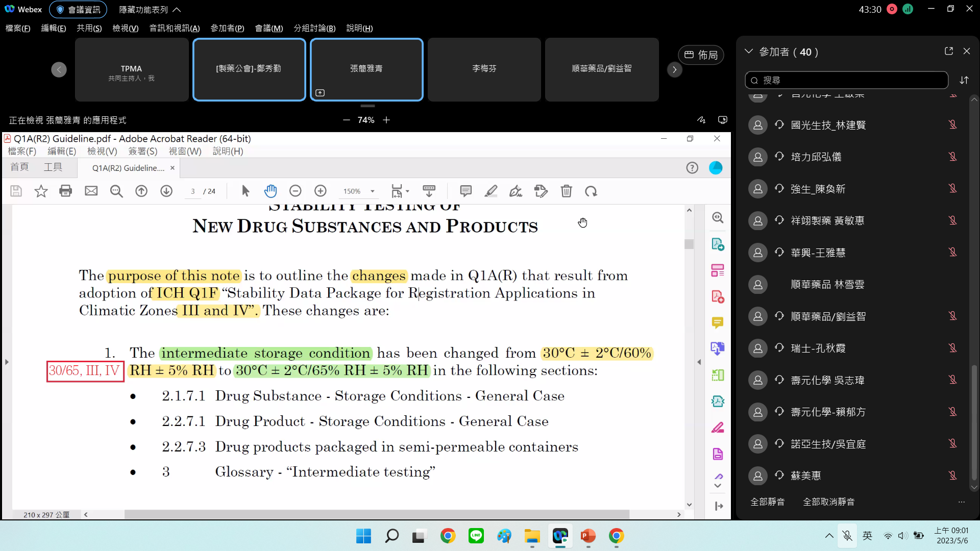The height and width of the screenshot is (551, 980).
Task: Open the search-enhance tool in right pane
Action: coord(718,218)
